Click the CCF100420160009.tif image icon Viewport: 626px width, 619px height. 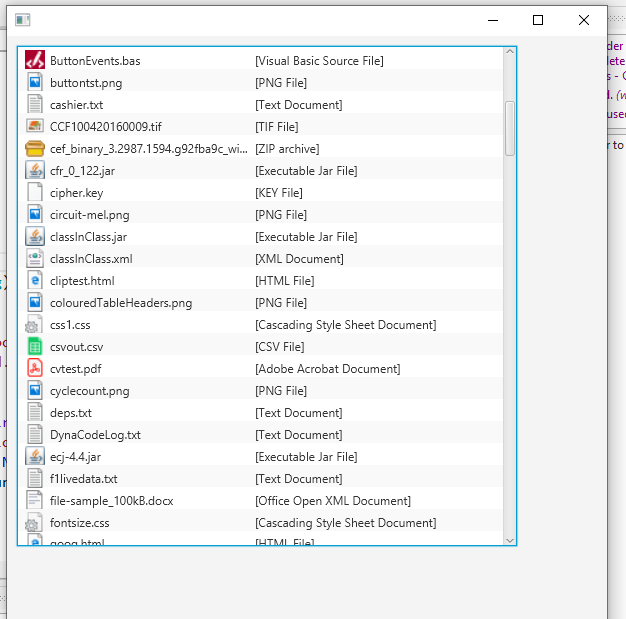[x=34, y=127]
